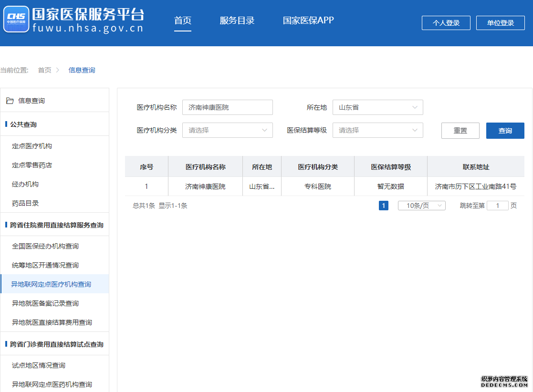Click the 查询 search button

pos(505,131)
